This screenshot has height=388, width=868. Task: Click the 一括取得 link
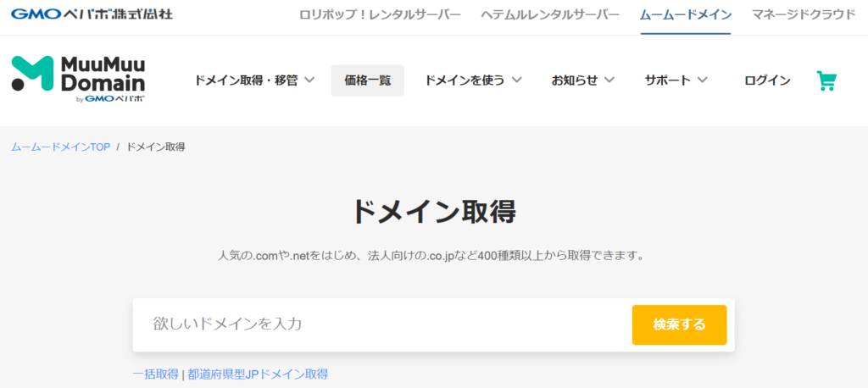[155, 374]
